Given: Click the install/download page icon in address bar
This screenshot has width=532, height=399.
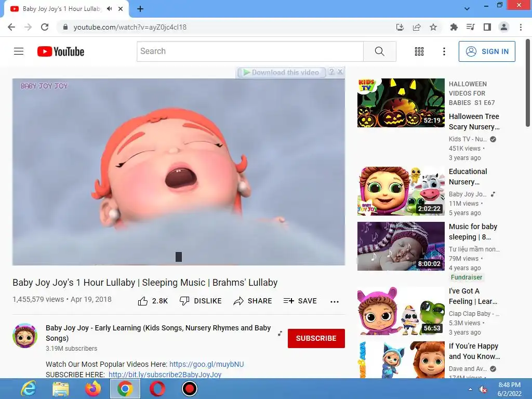Looking at the screenshot, I should [400, 27].
